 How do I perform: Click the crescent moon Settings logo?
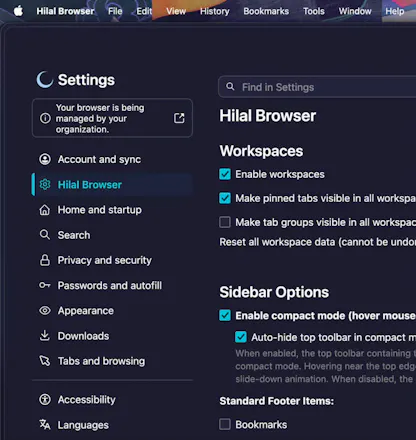(45, 80)
